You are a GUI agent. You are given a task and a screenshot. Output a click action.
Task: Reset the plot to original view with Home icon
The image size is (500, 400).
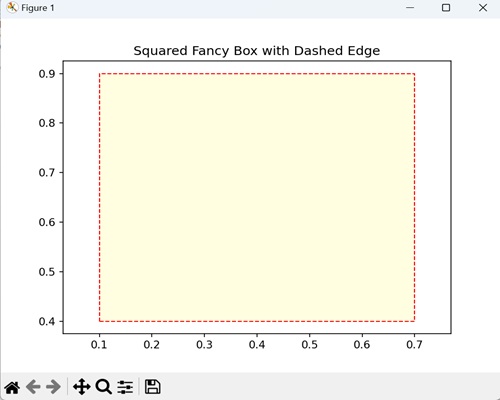[x=12, y=387]
